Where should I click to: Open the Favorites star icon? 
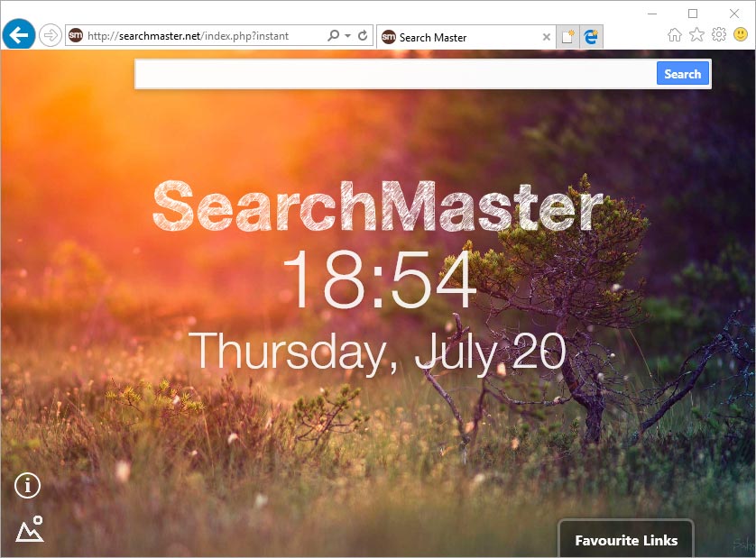(696, 35)
